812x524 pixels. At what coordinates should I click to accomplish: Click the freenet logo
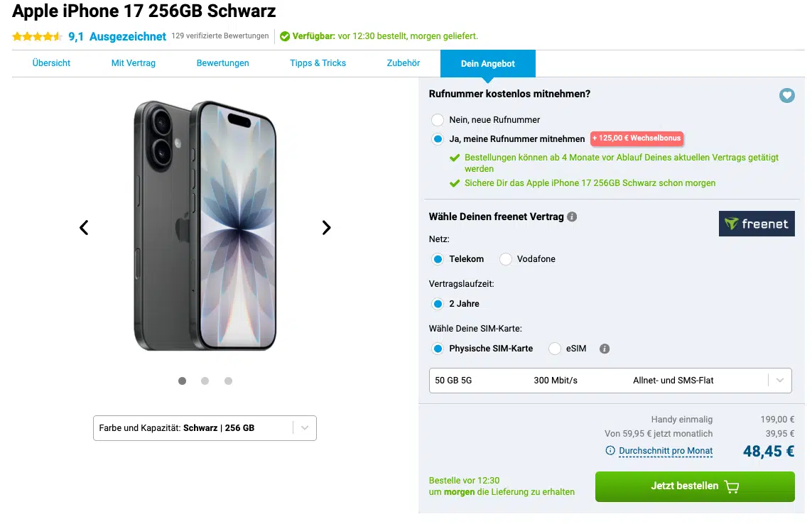coord(757,224)
